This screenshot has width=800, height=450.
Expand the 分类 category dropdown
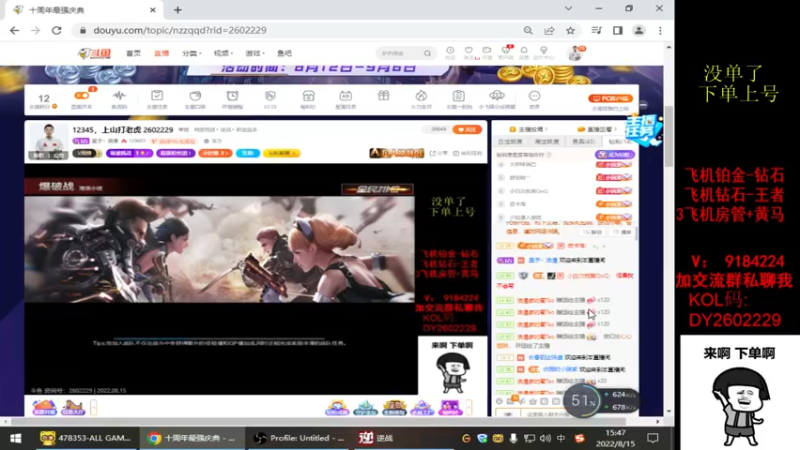[191, 53]
